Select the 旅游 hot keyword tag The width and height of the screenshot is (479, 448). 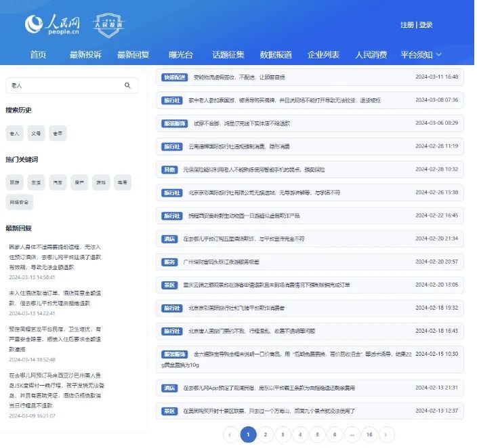point(14,182)
